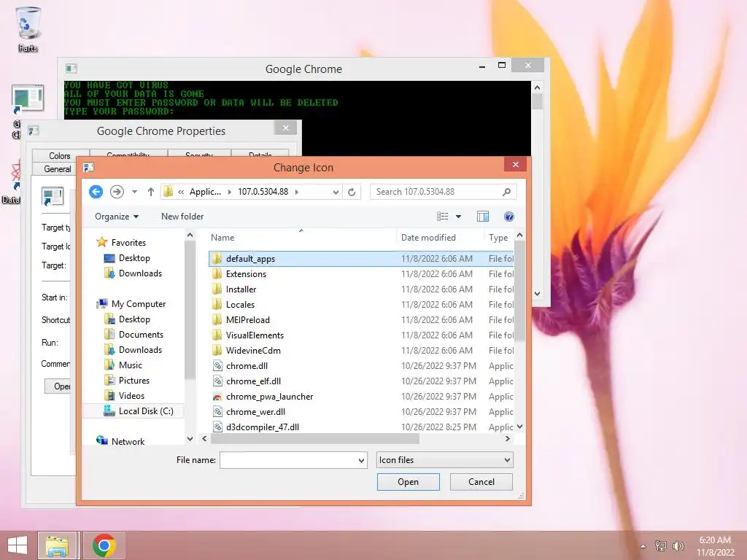Click the File name input box
The width and height of the screenshot is (747, 560).
tap(288, 460)
